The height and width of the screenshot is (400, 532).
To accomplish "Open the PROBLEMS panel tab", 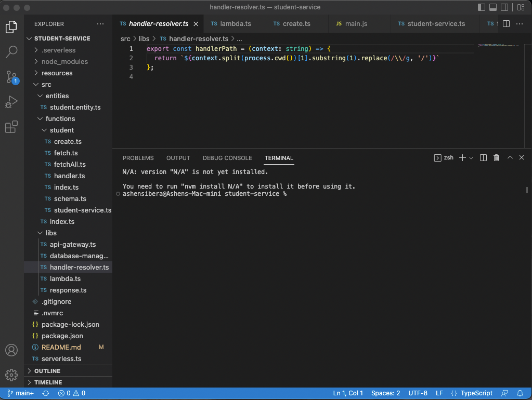I will pyautogui.click(x=138, y=158).
